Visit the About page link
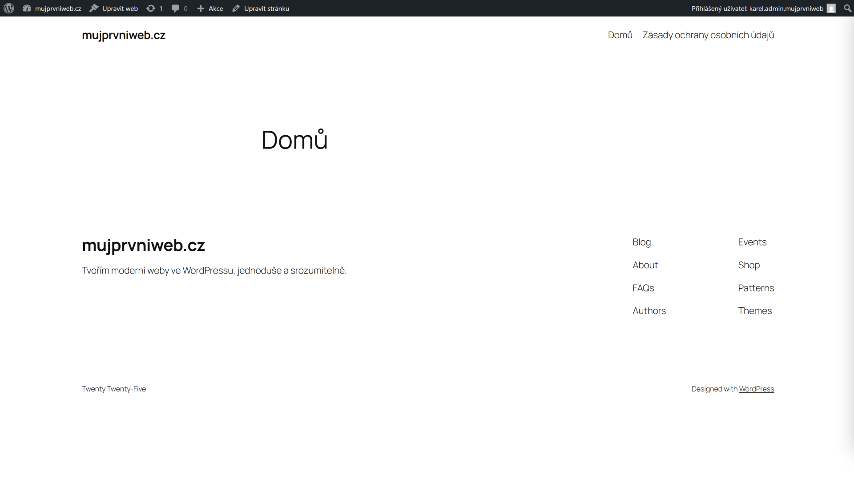 (x=645, y=265)
